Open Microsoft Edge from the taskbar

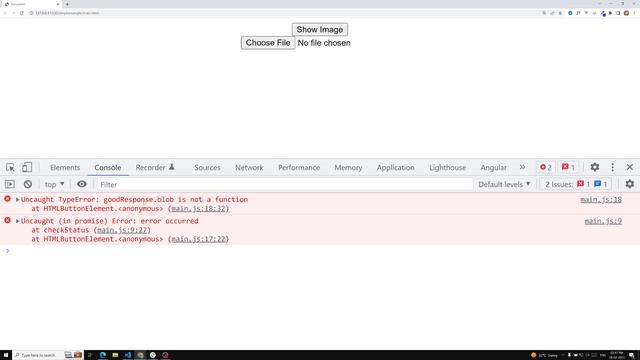click(x=102, y=355)
